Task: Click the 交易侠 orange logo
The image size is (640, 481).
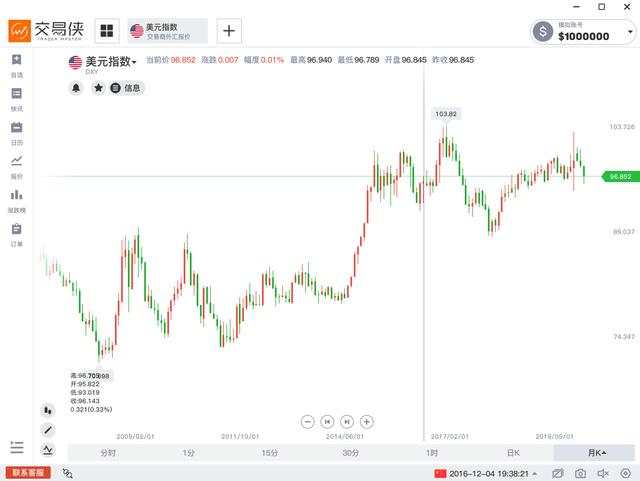Action: point(20,31)
